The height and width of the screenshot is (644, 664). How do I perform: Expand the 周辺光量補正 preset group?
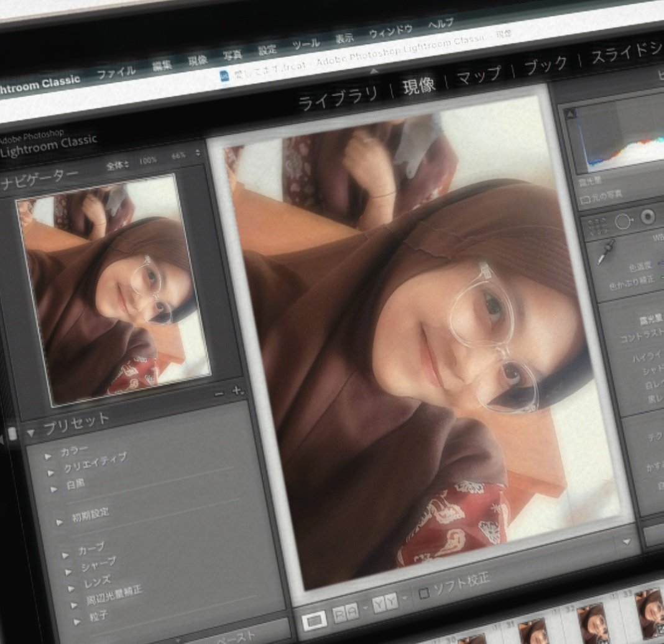[x=75, y=605]
